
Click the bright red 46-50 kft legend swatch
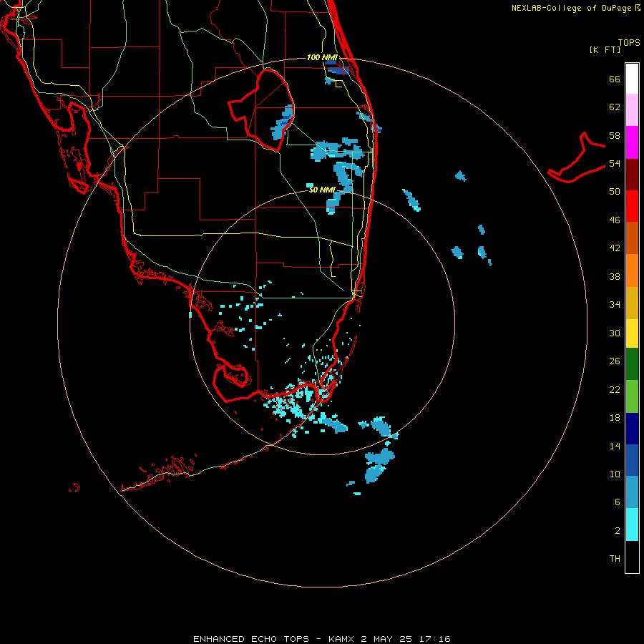tap(632, 206)
